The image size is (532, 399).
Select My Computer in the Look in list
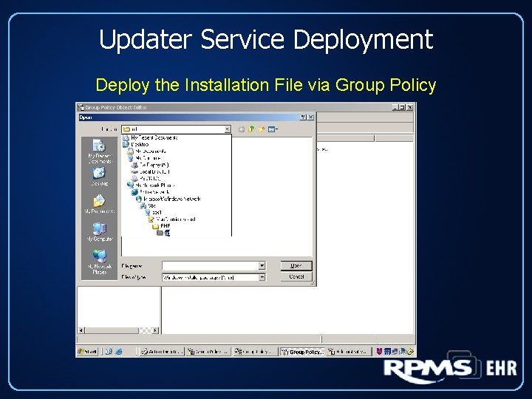tap(144, 158)
